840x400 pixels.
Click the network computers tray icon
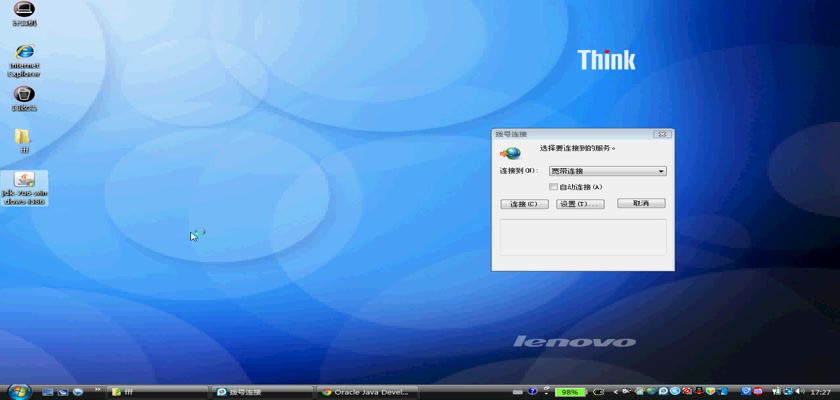click(x=788, y=391)
